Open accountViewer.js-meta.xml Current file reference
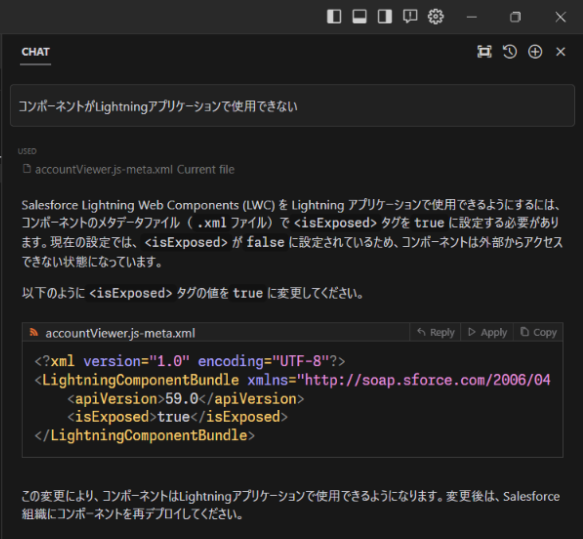Image resolution: width=583 pixels, height=539 pixels. coord(129,170)
